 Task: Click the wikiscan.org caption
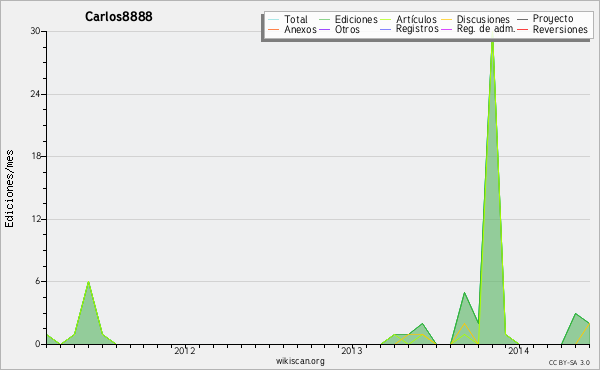click(300, 361)
